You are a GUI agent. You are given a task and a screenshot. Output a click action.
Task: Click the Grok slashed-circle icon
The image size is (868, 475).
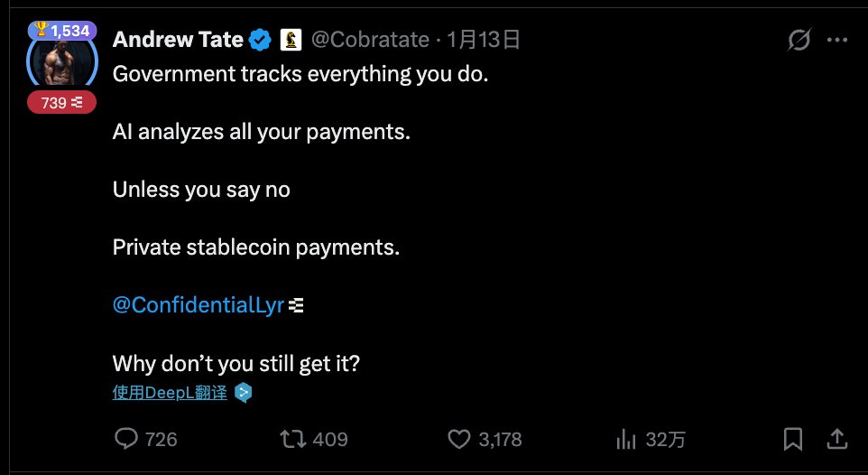[799, 40]
